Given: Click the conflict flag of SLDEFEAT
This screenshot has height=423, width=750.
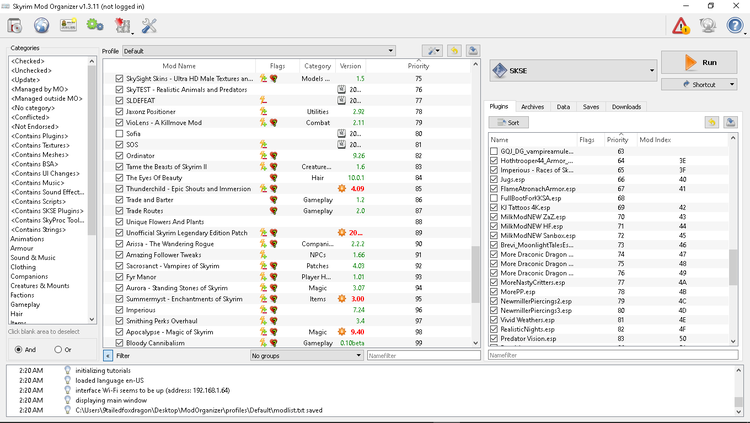Looking at the screenshot, I should (263, 100).
